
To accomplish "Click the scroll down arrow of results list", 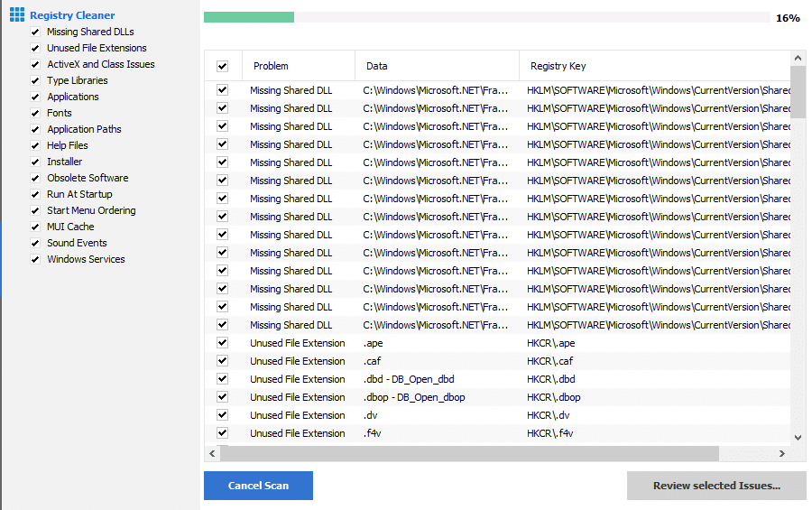I will 798,438.
